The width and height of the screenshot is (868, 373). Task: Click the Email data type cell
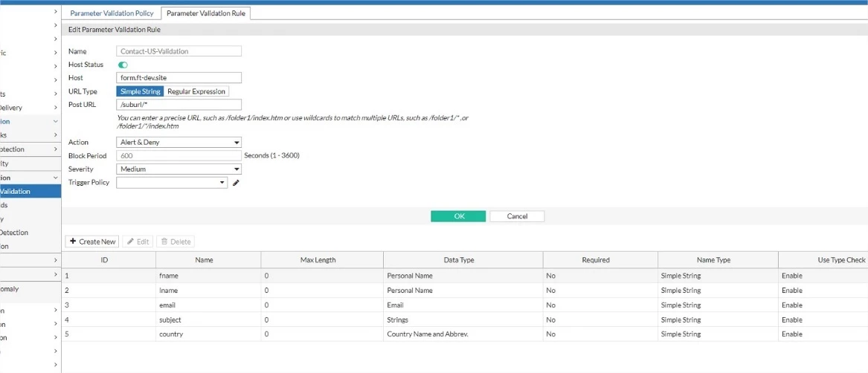pos(463,305)
